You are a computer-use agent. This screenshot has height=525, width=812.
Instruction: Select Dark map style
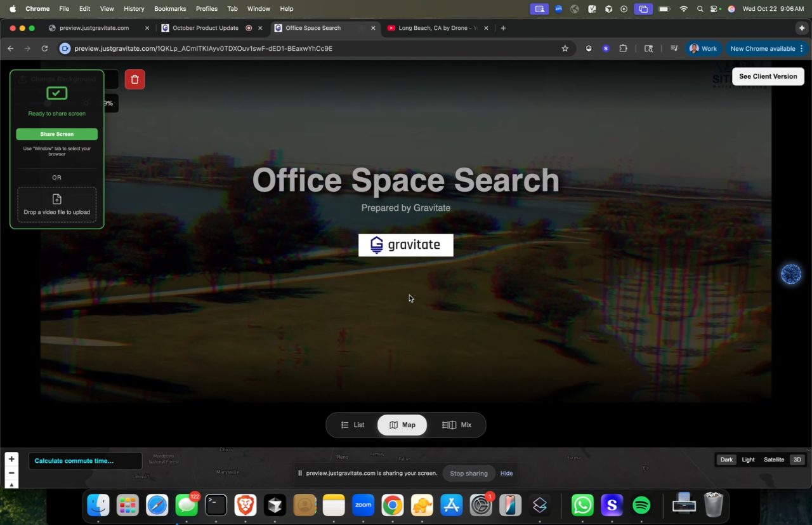point(726,460)
